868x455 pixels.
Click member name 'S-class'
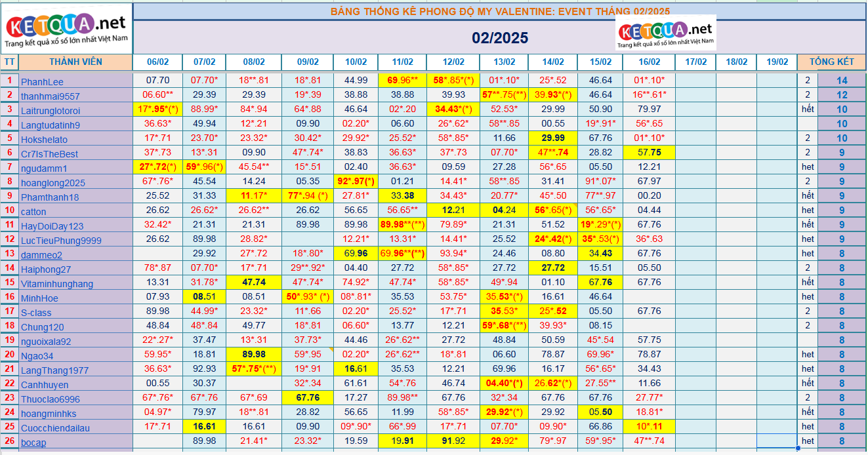[36, 313]
